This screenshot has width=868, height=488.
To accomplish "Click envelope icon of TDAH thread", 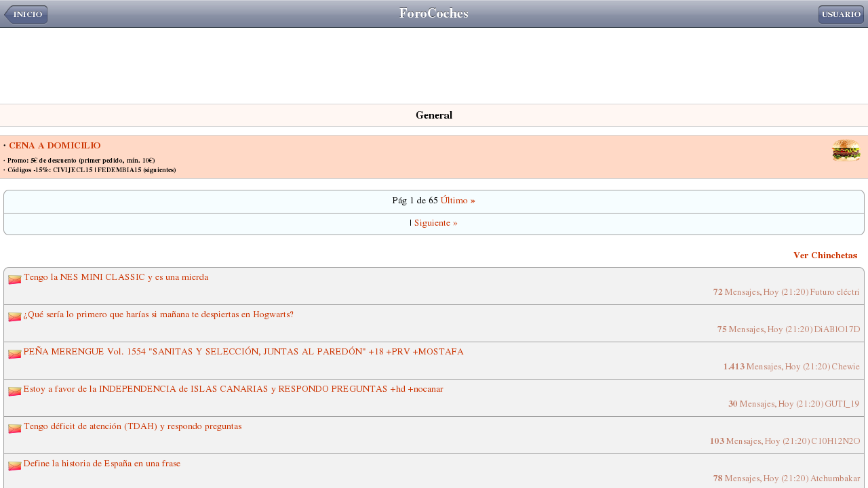I will click(x=15, y=428).
